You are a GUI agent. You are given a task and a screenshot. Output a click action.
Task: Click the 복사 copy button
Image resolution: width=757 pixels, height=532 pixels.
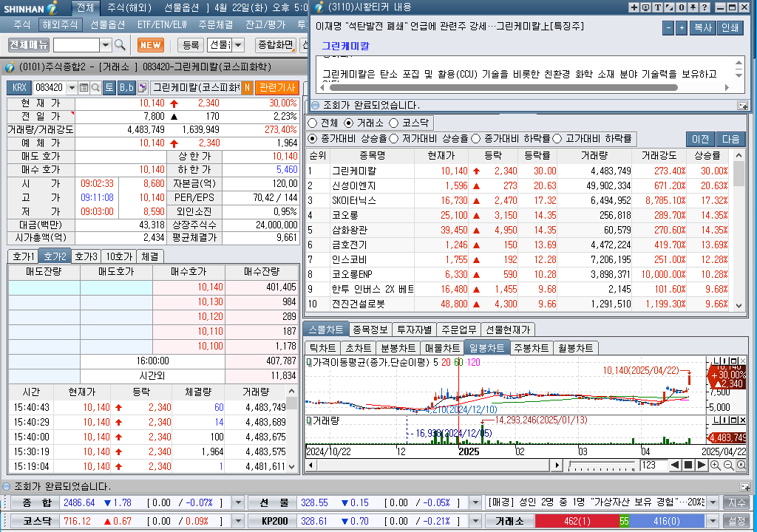tap(702, 28)
